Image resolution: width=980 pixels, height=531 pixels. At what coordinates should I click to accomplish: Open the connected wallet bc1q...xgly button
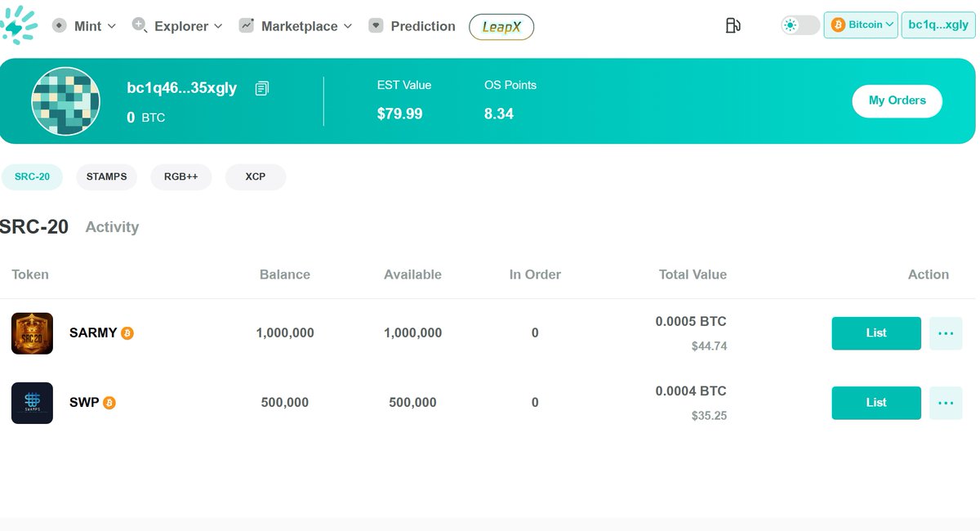coord(938,25)
